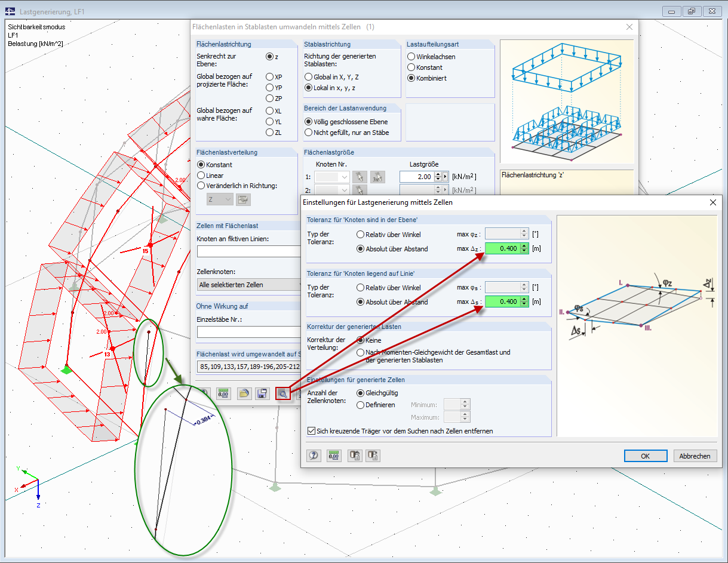Select Relativ über Winkel for plane tolerance
The height and width of the screenshot is (563, 728).
360,235
